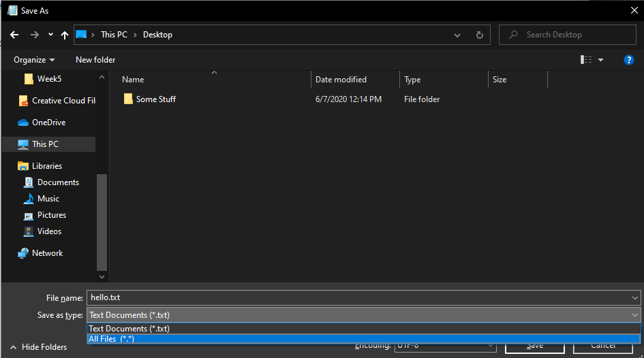Open the help question mark icon
The width and height of the screenshot is (644, 358).
[628, 60]
